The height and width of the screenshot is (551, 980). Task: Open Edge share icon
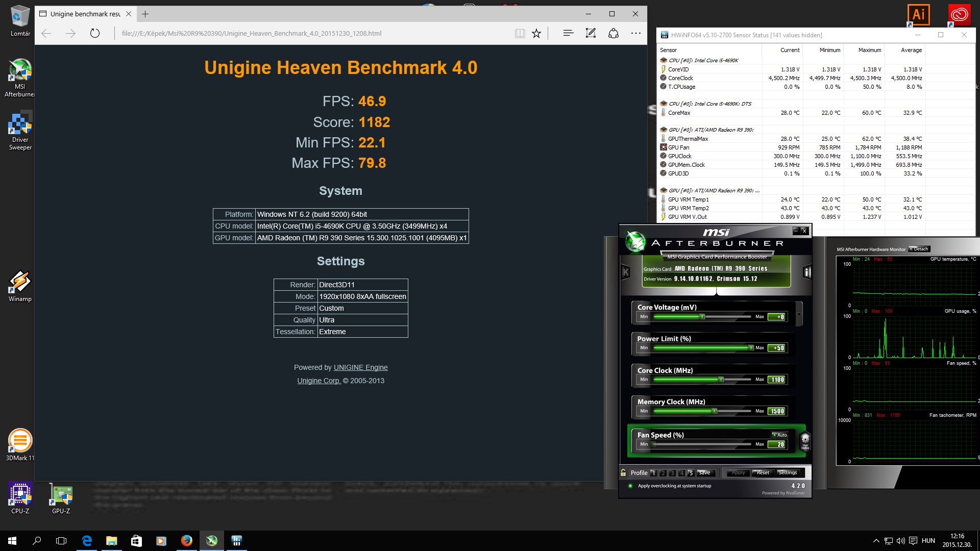pos(614,33)
